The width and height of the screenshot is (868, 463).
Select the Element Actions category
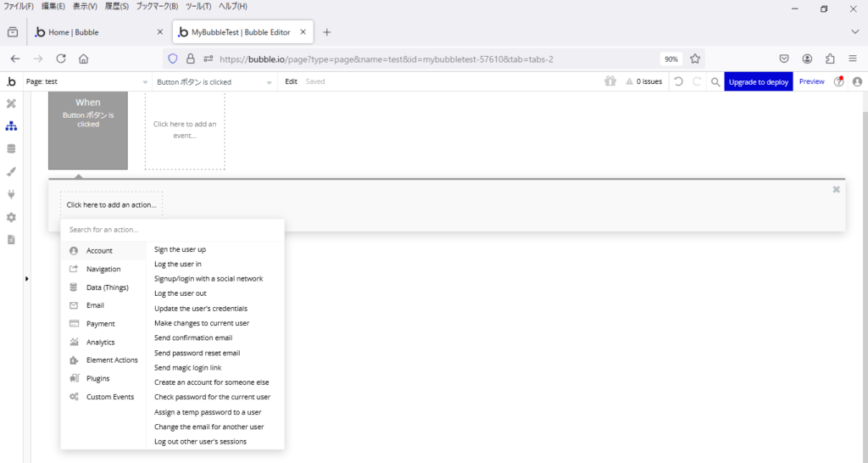point(103,360)
